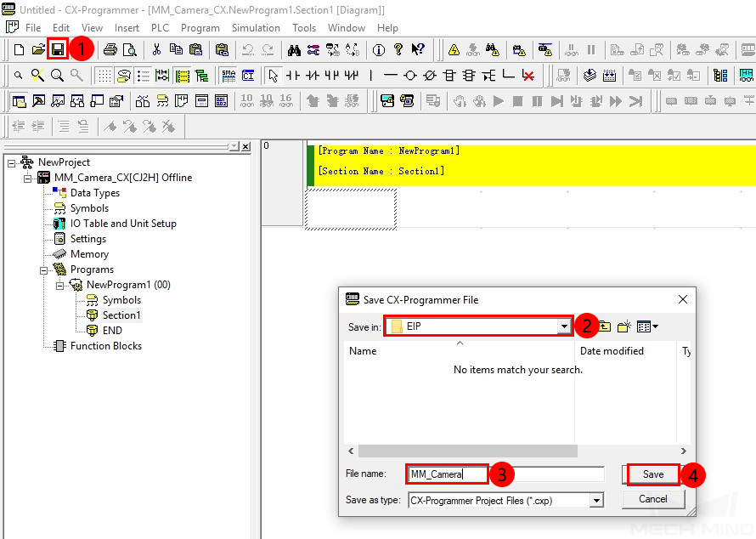756x539 pixels.
Task: Click the horizontal scrollbar in file list
Action: tap(468, 451)
